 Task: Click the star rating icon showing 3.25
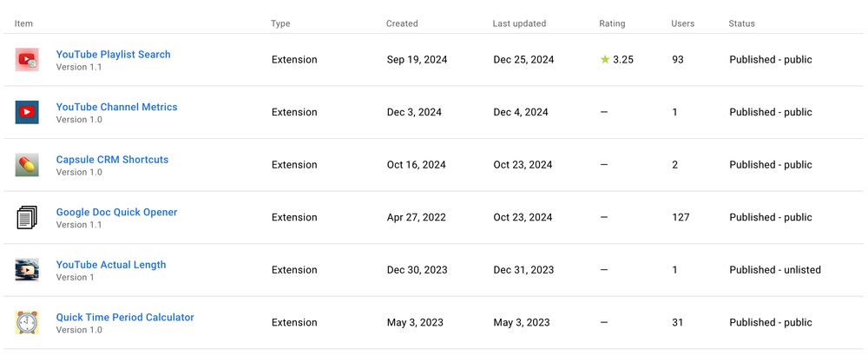[605, 60]
